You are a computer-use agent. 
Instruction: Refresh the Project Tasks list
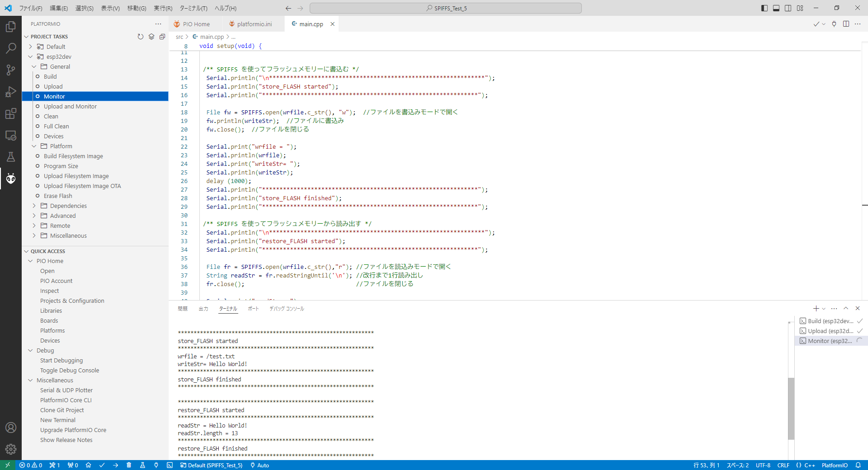point(141,37)
